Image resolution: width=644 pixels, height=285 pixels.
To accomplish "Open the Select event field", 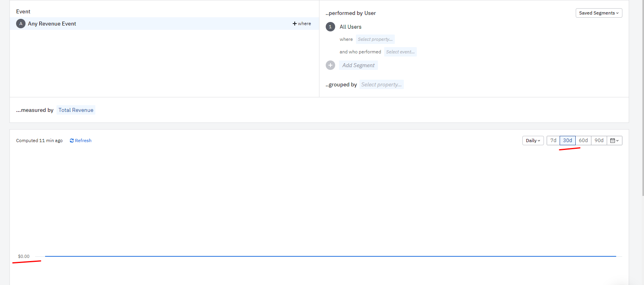I will click(400, 52).
